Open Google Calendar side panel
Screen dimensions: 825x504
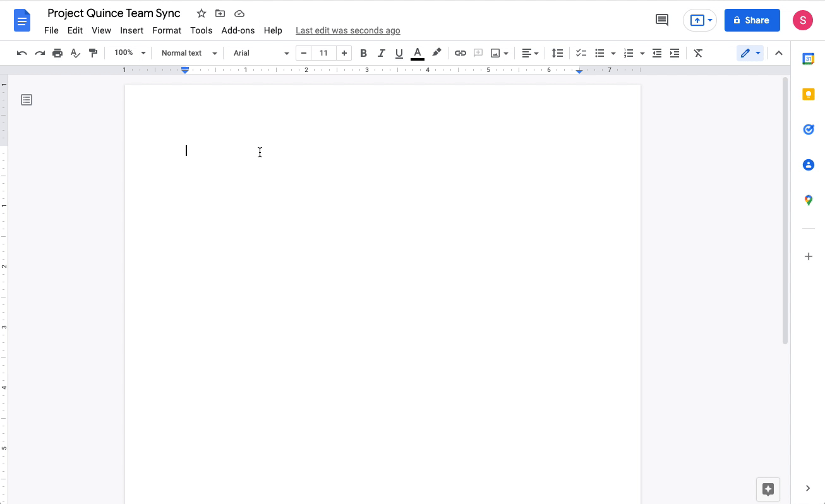808,58
